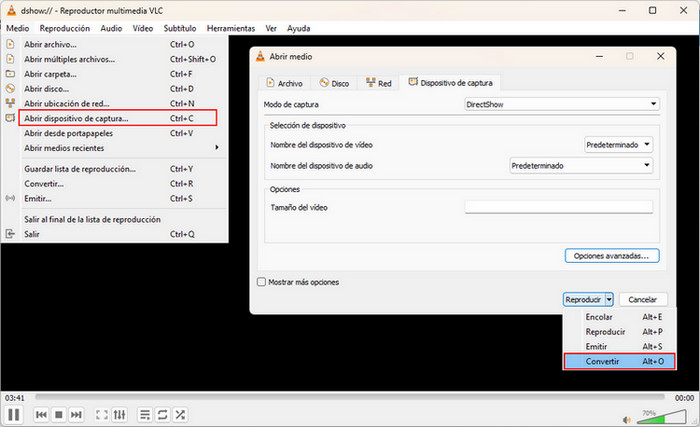Viewport: 700px width, 427px height.
Task: Click Opciones avanzadas... button
Action: point(612,256)
